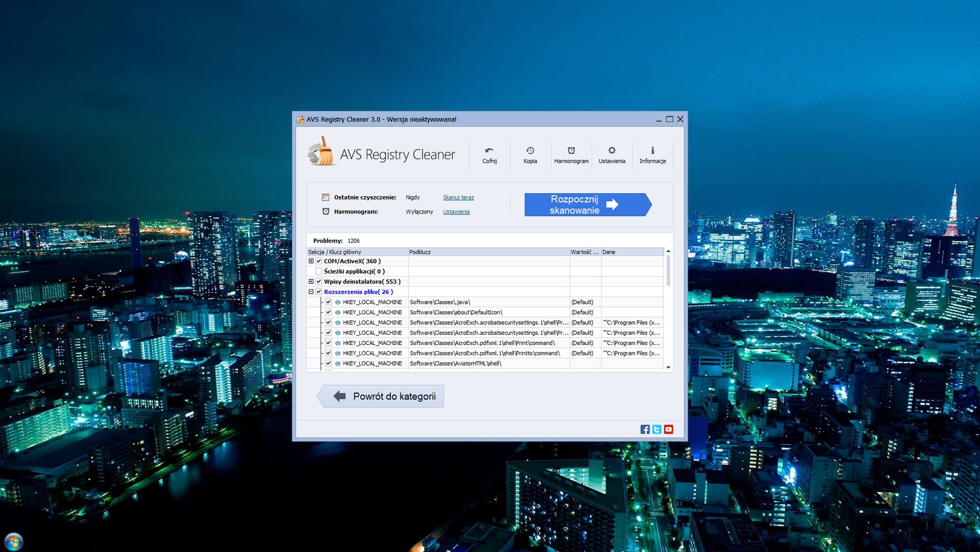Click the clock icon beside Harmonogram status
The image size is (980, 552).
click(x=325, y=212)
